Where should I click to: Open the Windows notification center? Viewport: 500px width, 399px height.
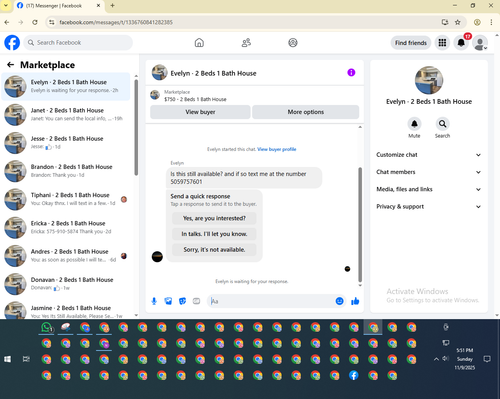(487, 359)
